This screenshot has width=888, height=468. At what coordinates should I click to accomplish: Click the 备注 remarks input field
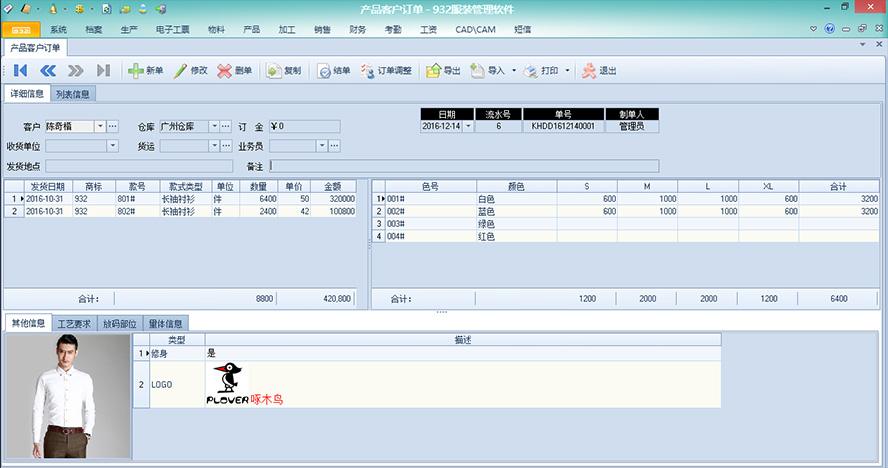(464, 166)
